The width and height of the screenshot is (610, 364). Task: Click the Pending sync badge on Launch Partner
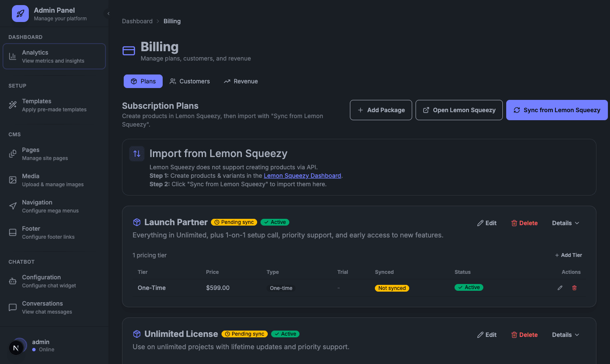(x=234, y=222)
